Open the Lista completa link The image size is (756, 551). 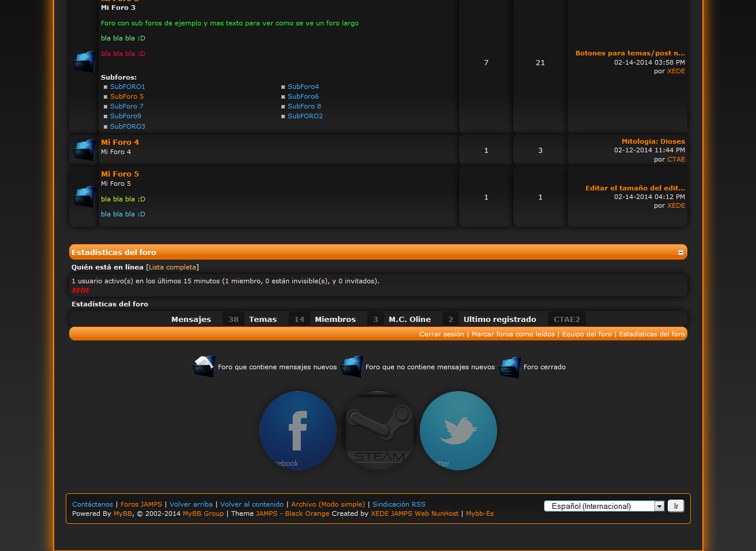172,267
